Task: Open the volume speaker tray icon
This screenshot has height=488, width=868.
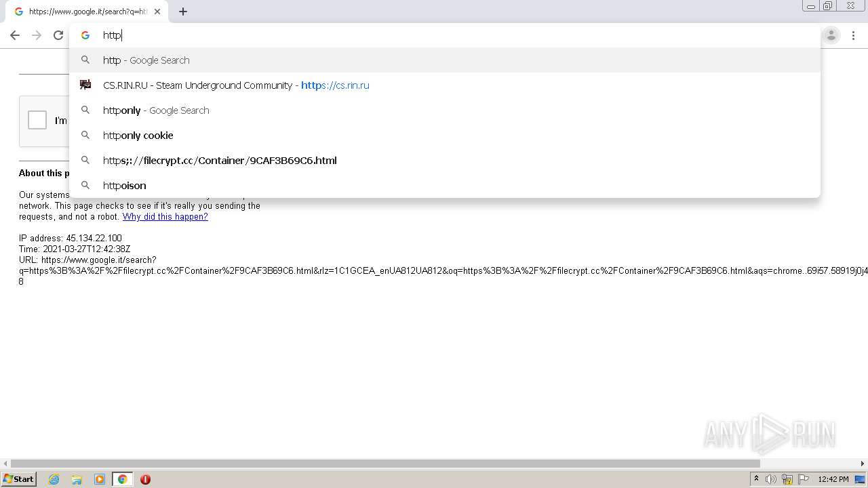Action: pos(771,479)
